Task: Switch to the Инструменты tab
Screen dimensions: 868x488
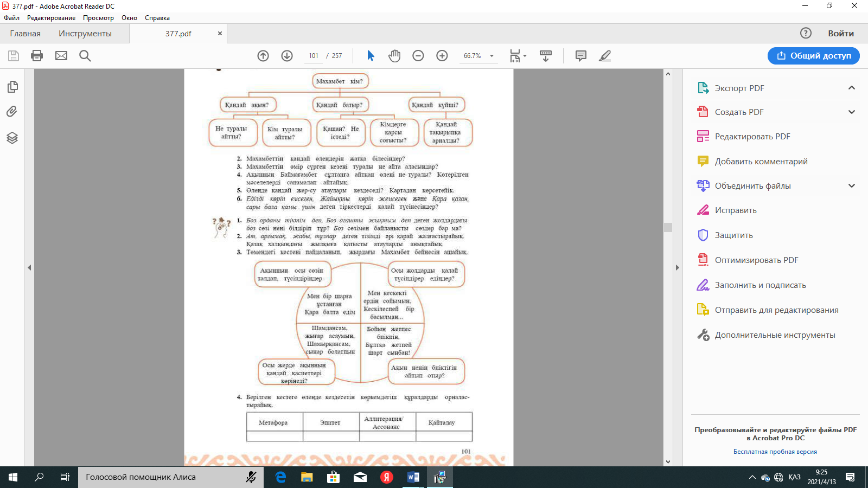Action: coord(85,34)
